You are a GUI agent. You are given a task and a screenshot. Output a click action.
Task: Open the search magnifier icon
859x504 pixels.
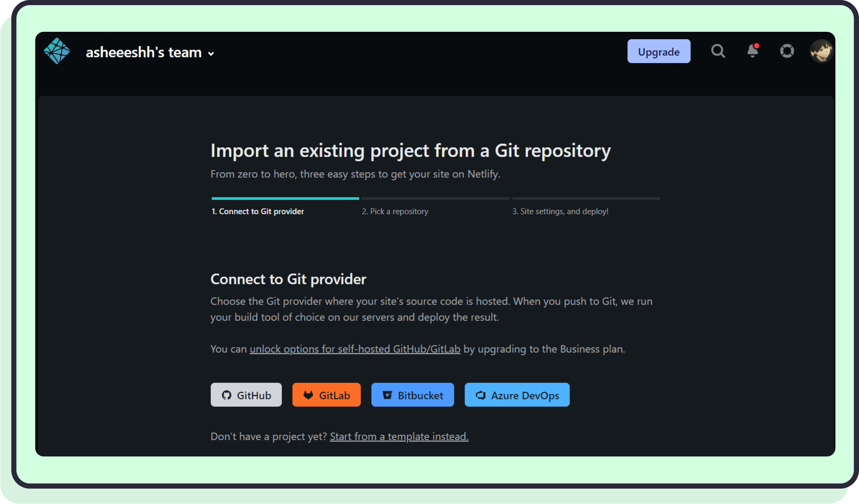718,51
